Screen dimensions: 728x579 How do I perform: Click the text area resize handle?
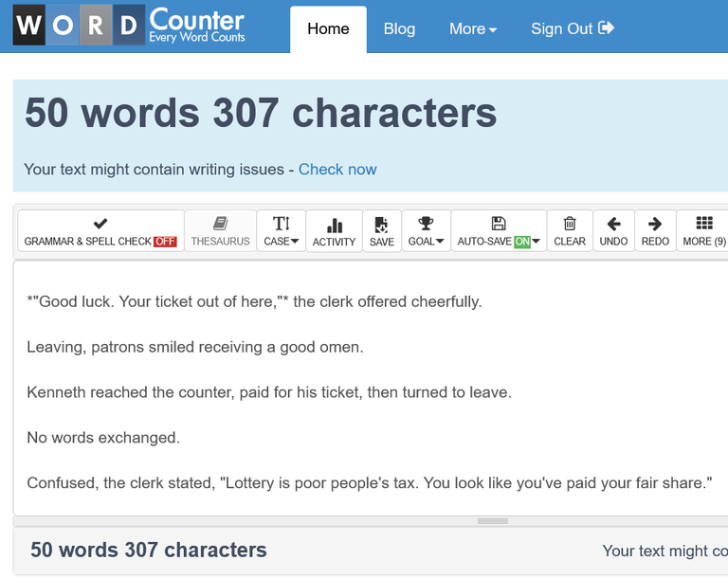point(493,521)
